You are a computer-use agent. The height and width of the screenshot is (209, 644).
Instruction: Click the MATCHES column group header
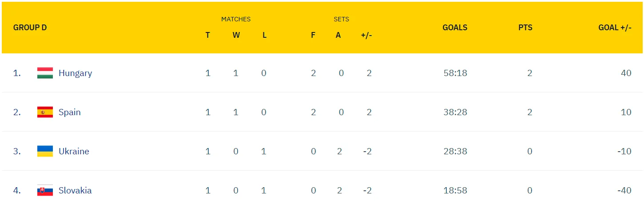[236, 19]
